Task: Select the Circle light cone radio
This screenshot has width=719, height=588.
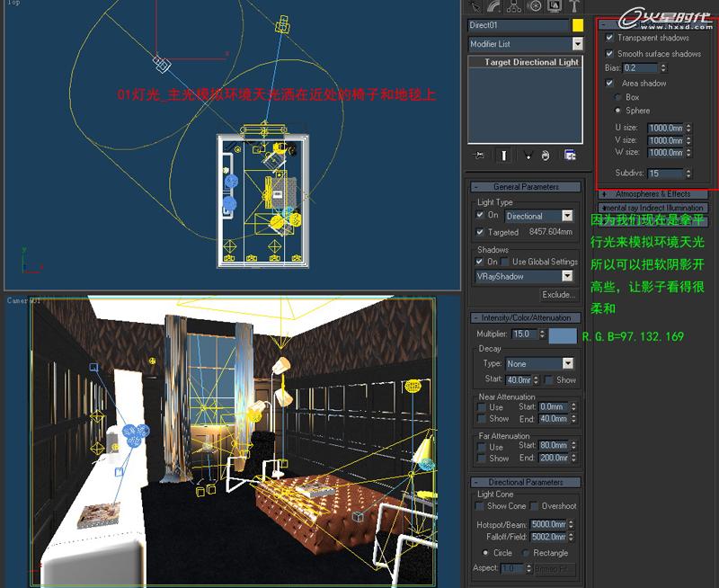Action: [x=485, y=553]
